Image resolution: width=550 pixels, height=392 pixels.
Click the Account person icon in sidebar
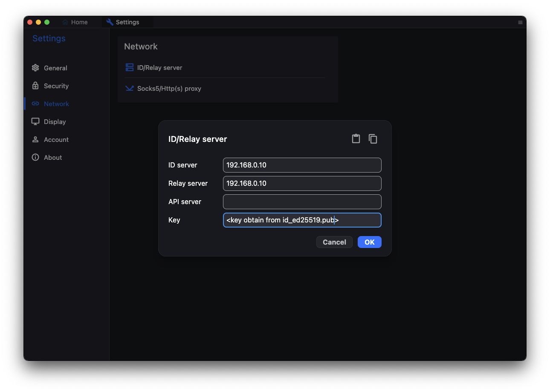point(35,139)
